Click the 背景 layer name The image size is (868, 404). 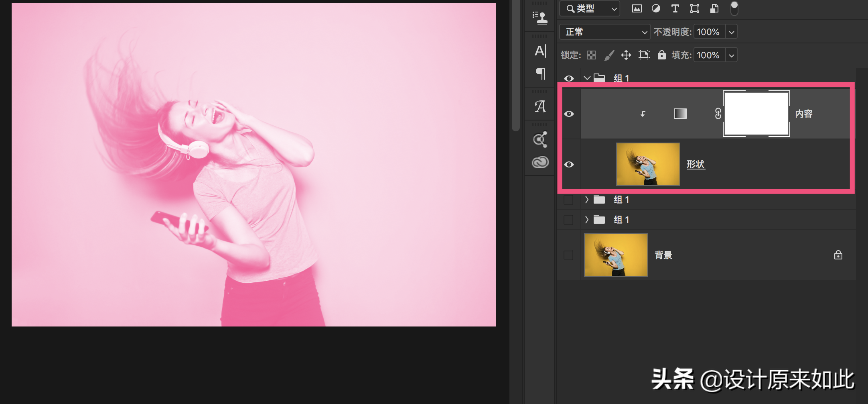click(x=663, y=255)
